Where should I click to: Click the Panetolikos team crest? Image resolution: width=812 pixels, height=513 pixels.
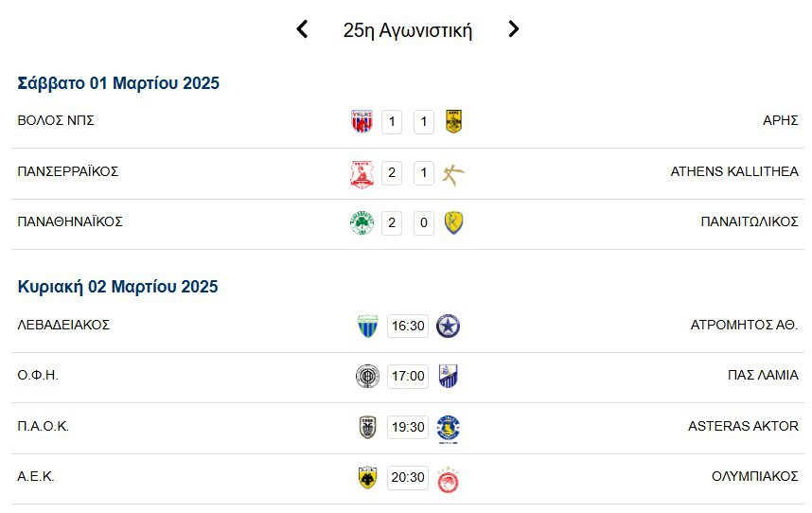coord(453,223)
